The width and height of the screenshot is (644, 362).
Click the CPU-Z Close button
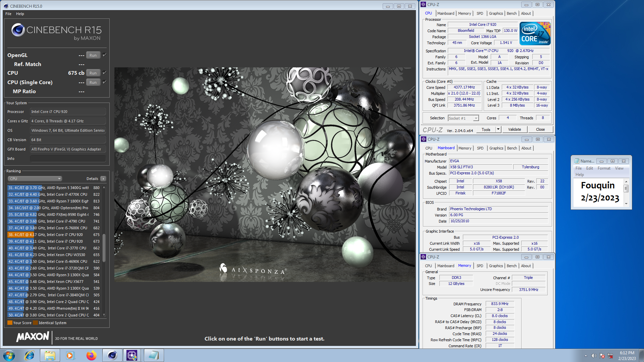click(540, 129)
